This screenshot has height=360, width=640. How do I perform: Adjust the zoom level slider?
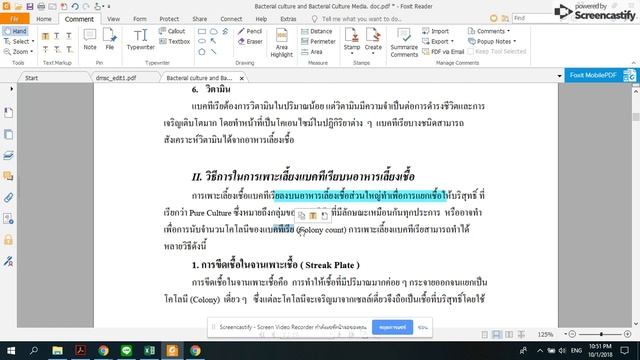(x=601, y=334)
